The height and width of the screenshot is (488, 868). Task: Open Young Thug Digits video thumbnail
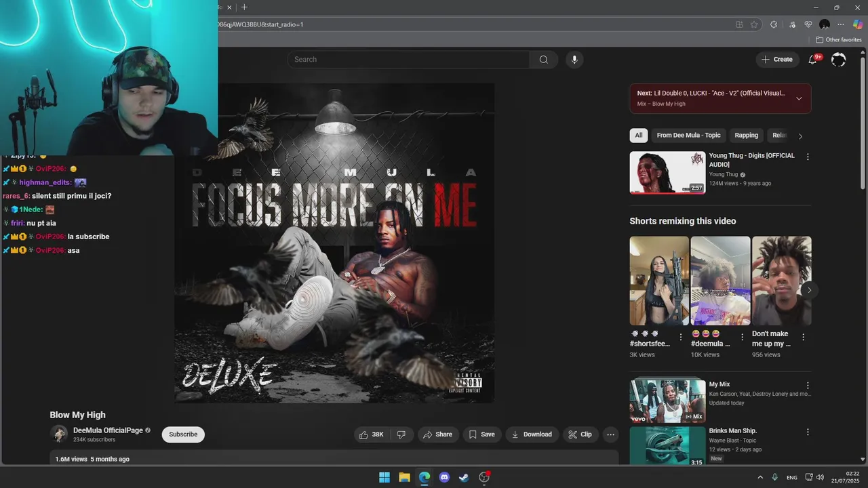coord(667,172)
